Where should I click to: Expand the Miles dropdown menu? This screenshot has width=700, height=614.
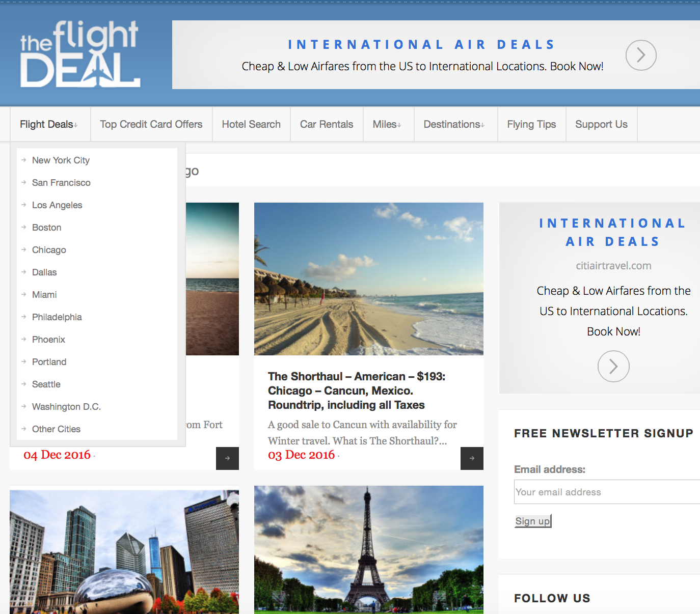click(388, 124)
